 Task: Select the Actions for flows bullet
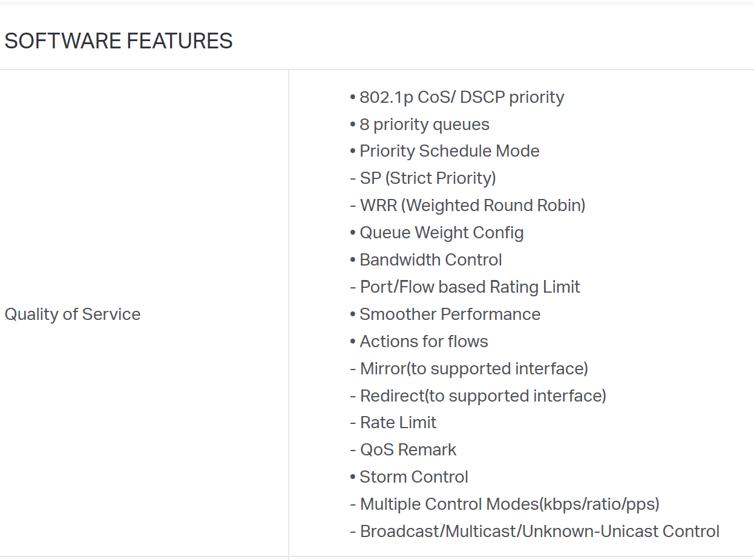coord(419,342)
